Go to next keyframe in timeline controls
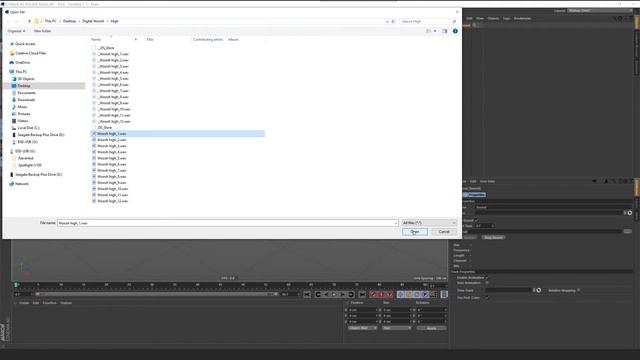Image resolution: width=640 pixels, height=360 pixels. 351,294
